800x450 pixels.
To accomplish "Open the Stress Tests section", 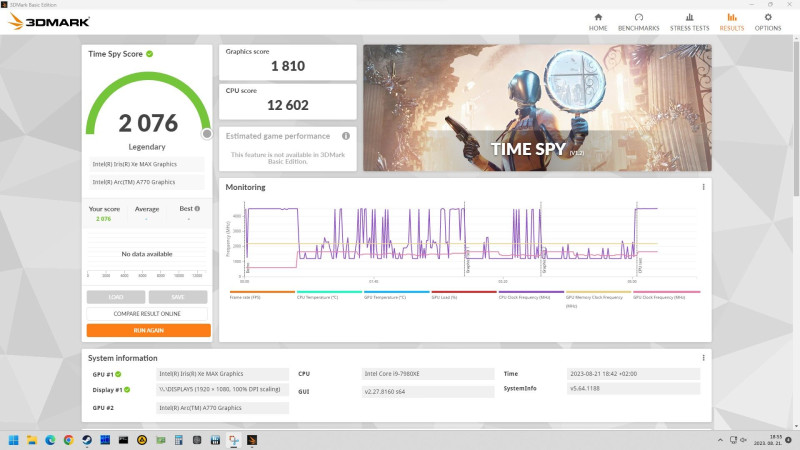I will click(x=689, y=22).
